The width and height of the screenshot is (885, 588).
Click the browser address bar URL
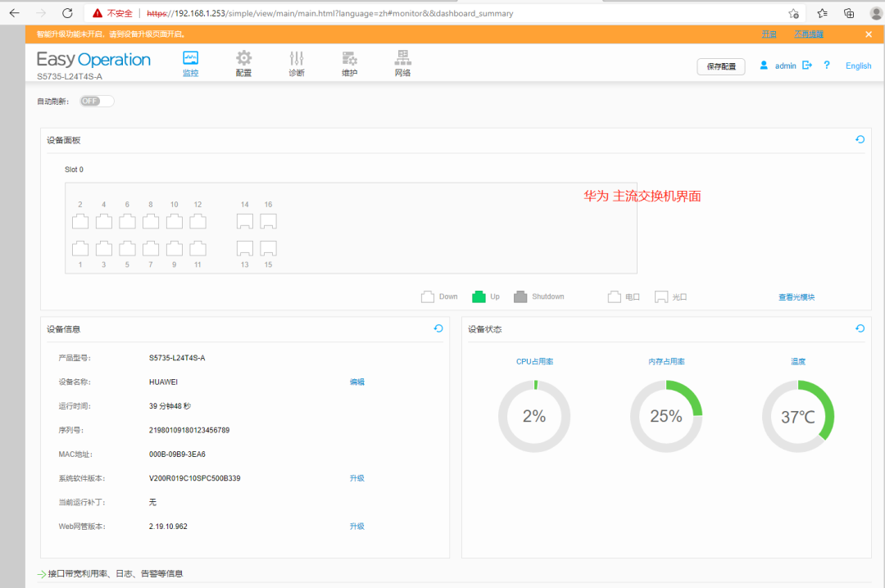pos(330,13)
